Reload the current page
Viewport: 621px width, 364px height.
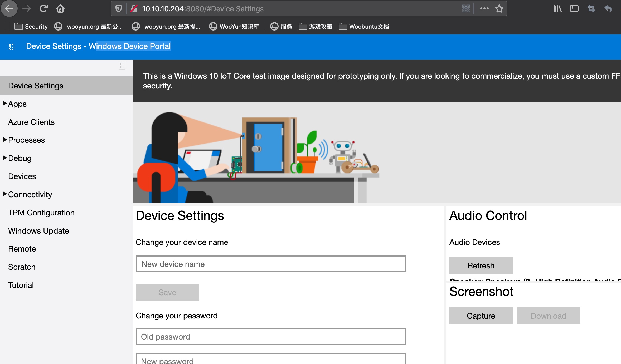43,9
